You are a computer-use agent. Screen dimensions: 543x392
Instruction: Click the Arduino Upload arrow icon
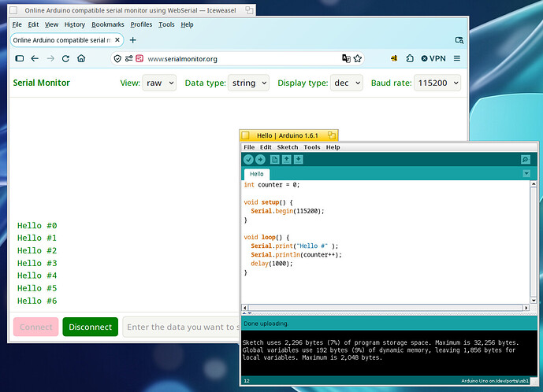(260, 160)
